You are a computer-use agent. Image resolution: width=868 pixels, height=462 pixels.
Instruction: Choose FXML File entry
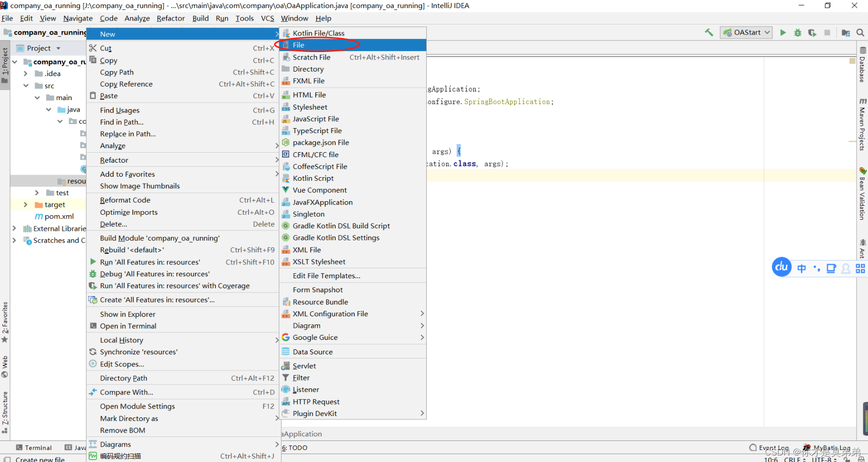click(x=353, y=81)
